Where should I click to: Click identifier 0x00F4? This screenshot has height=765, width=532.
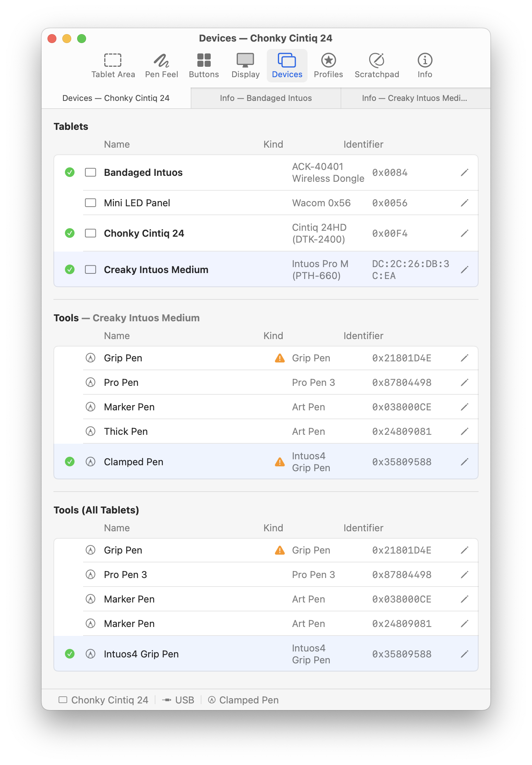390,233
